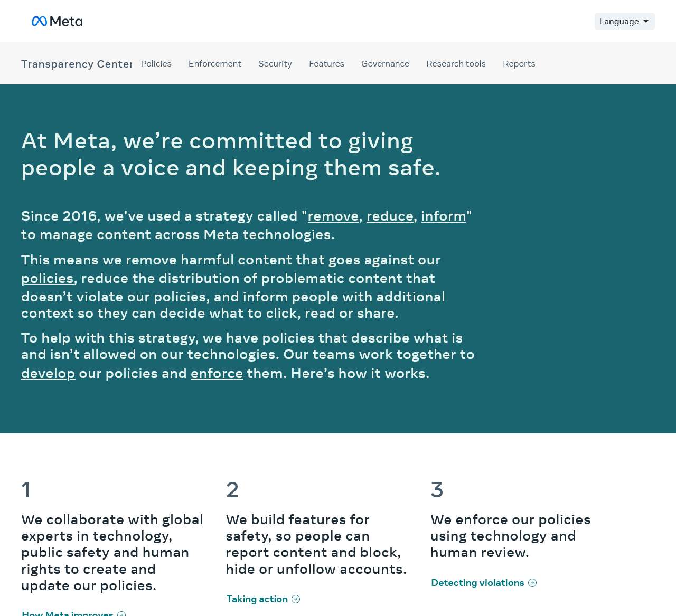Follow the "remove" link
Viewport: 676px width, 616px height.
click(333, 216)
